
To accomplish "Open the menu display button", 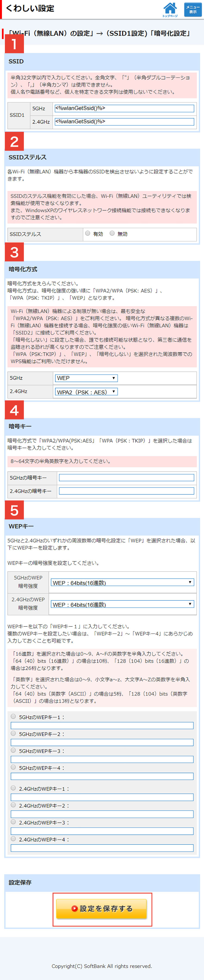I will pyautogui.click(x=193, y=9).
